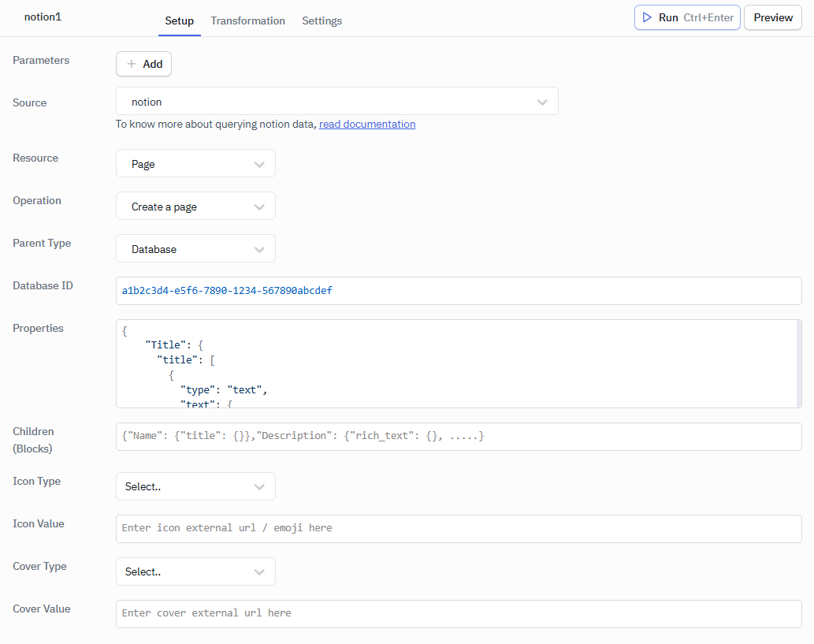Image resolution: width=814 pixels, height=644 pixels.
Task: Select the Setup tab
Action: click(179, 20)
